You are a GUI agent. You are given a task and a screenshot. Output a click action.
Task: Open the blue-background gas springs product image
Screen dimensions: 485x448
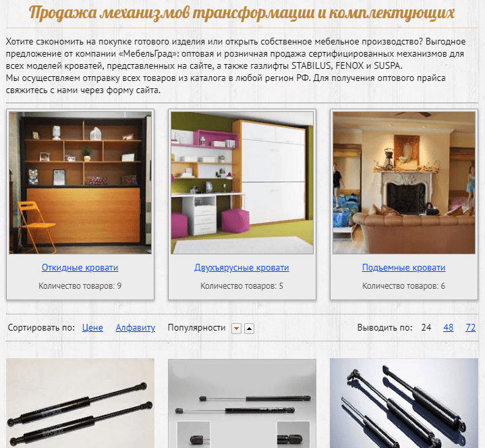[404, 403]
